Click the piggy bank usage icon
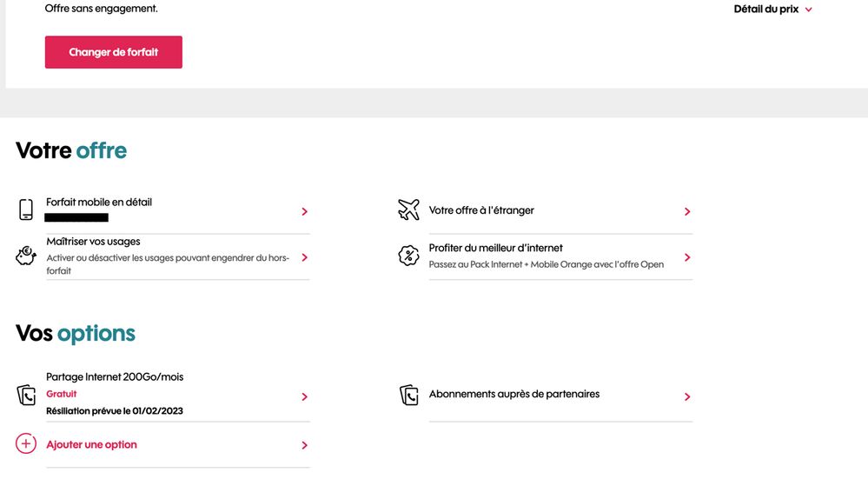Viewport: 868px width, 486px height. [x=26, y=256]
